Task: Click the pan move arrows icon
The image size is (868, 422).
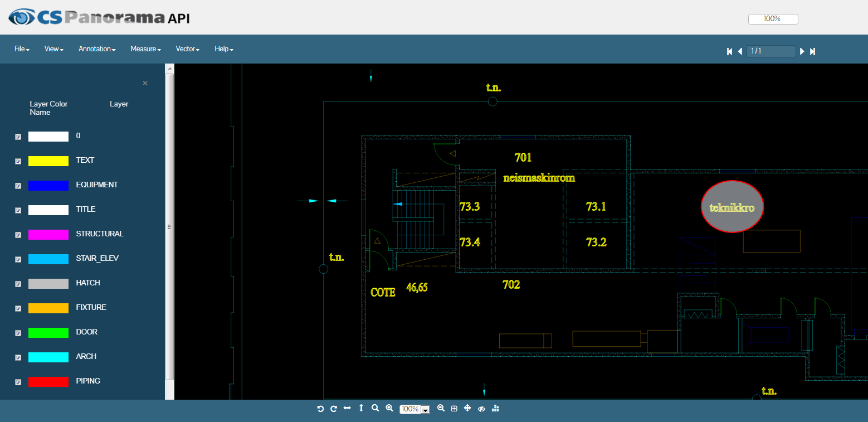Action: [467, 409]
